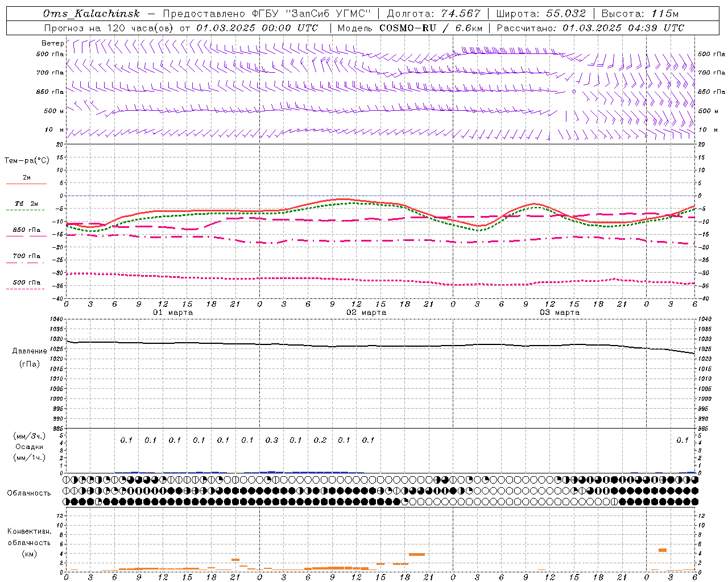Click the calm-wind circle symbol at 850 гПа
Screen dimensions: 728x582
[x=574, y=91]
